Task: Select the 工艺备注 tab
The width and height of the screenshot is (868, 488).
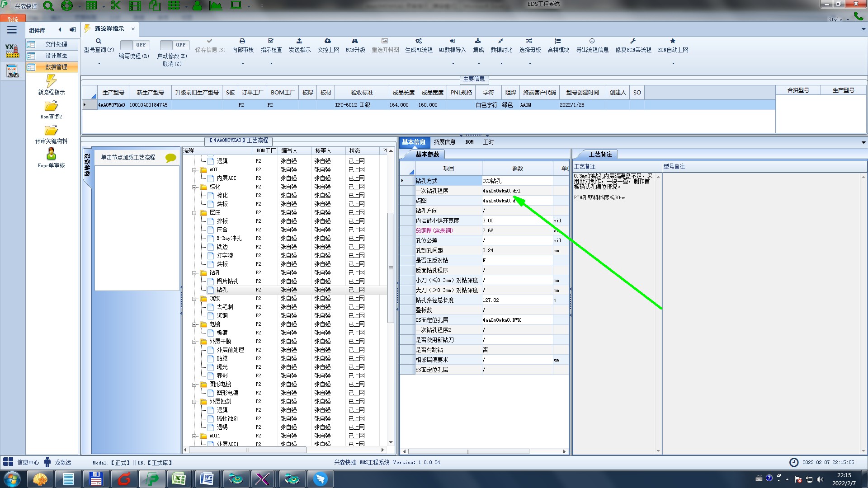Action: point(600,155)
